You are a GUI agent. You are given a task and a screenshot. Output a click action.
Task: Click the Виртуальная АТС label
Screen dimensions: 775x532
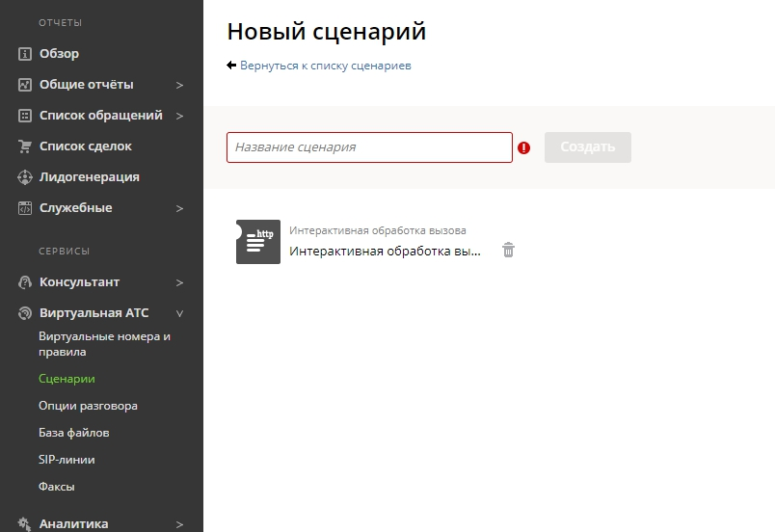(94, 312)
